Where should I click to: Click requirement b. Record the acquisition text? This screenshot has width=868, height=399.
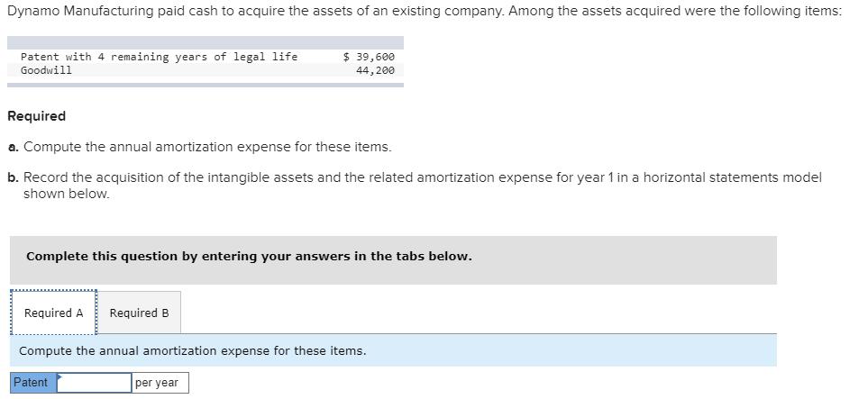422,177
